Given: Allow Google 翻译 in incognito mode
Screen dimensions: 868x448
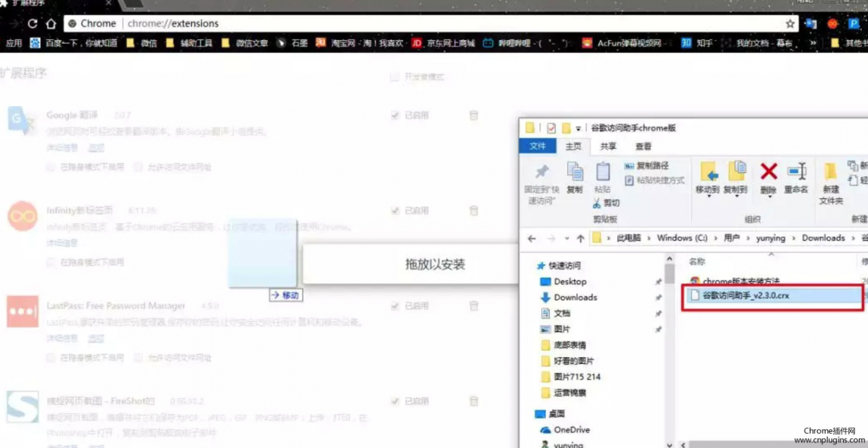Looking at the screenshot, I should [51, 166].
